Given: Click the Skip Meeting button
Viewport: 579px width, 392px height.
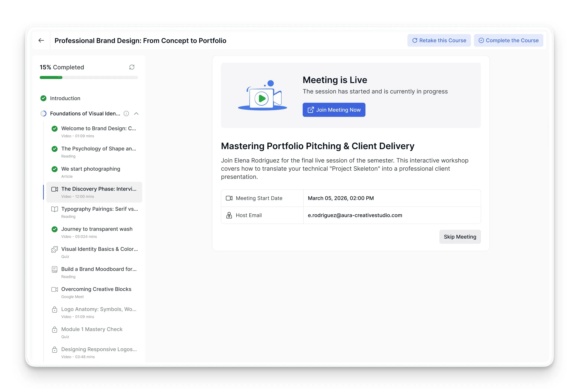Looking at the screenshot, I should [460, 237].
